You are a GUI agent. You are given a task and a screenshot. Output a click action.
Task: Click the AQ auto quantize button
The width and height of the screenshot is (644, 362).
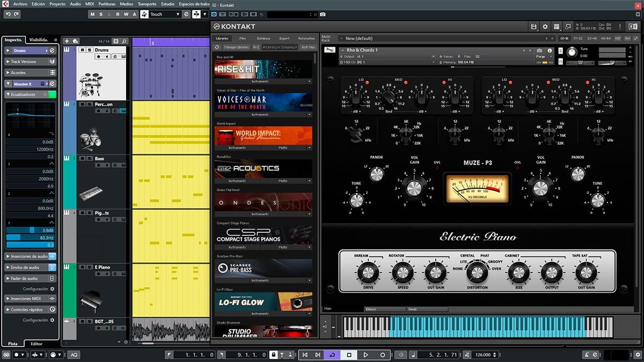coord(74,355)
